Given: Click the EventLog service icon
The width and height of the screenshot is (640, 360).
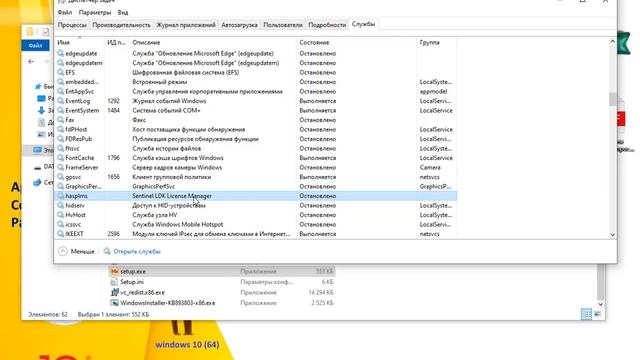Looking at the screenshot, I should [x=60, y=101].
